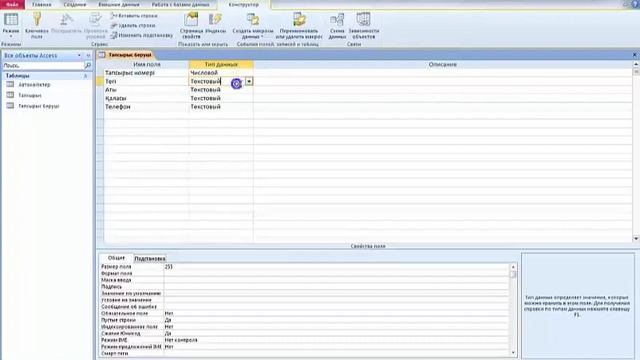
Task: Click the Подпись property field
Action: [x=336, y=287]
